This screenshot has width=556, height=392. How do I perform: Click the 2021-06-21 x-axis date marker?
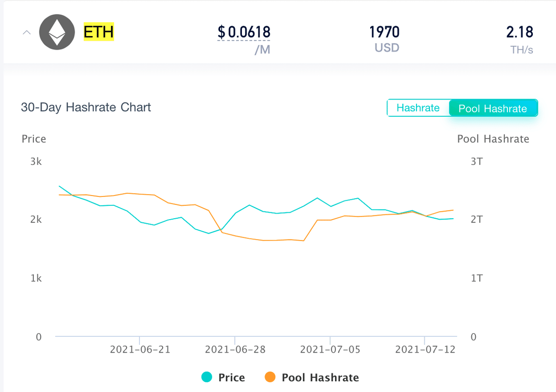click(x=140, y=349)
